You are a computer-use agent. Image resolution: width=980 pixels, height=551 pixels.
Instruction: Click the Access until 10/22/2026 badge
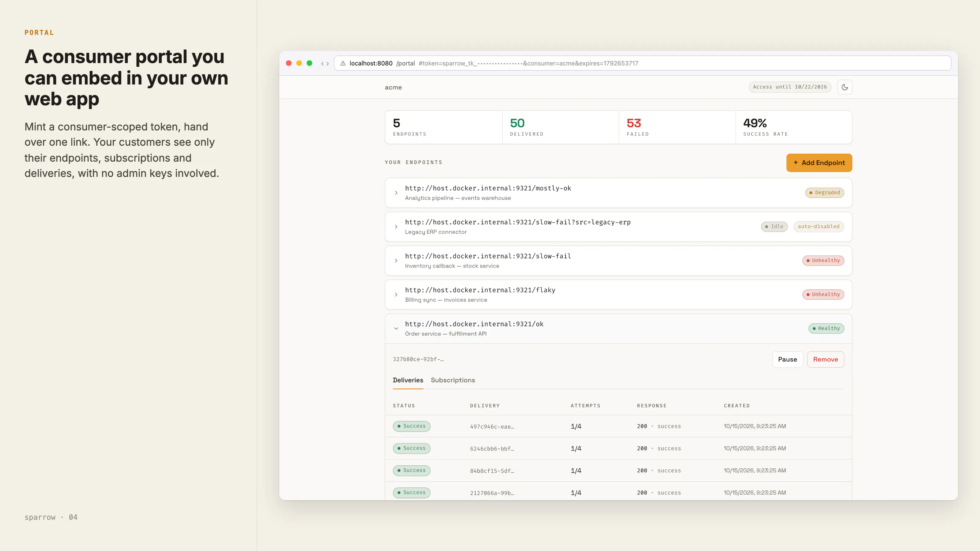click(790, 87)
